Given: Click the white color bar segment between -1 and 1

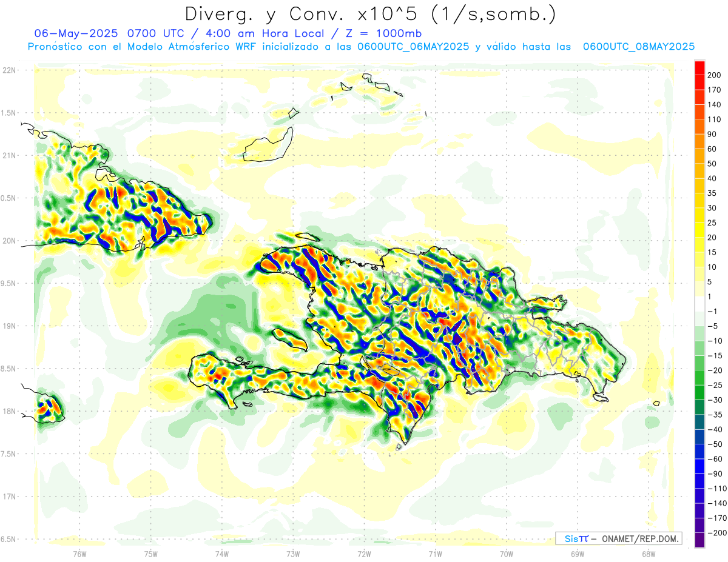Looking at the screenshot, I should click(699, 304).
